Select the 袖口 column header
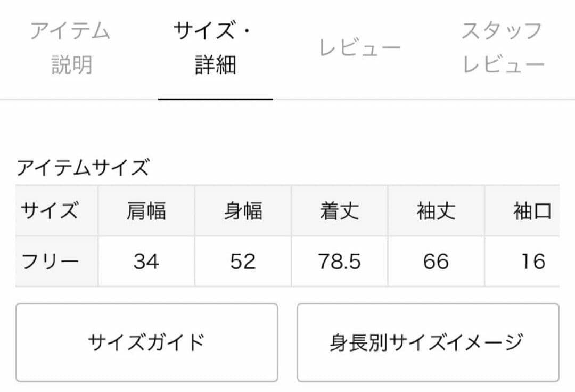Image resolution: width=575 pixels, height=392 pixels. click(532, 211)
